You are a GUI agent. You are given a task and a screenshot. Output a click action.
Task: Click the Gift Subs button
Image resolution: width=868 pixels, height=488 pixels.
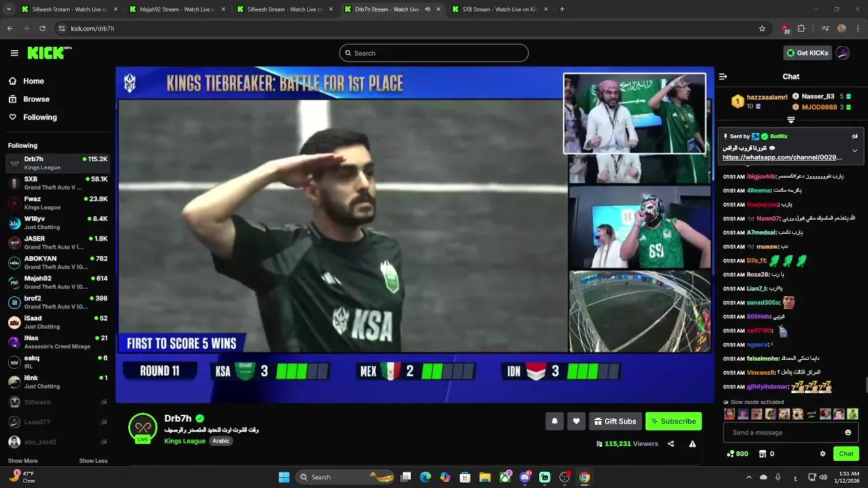[x=615, y=421]
